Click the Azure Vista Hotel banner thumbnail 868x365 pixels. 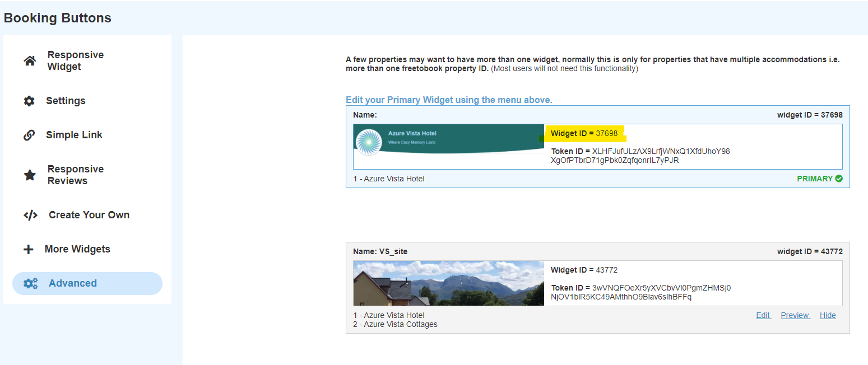[448, 139]
